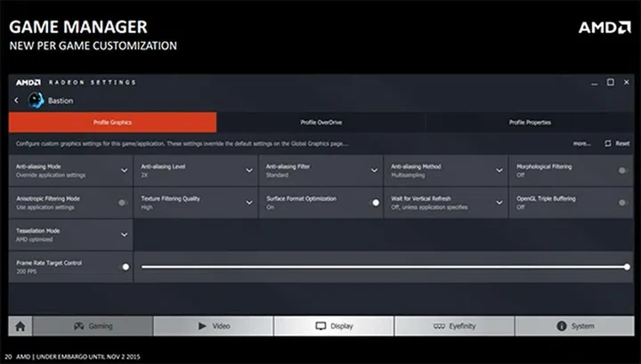This screenshot has width=641, height=364.
Task: Click the 'Multisampling' value text
Action: tap(408, 175)
